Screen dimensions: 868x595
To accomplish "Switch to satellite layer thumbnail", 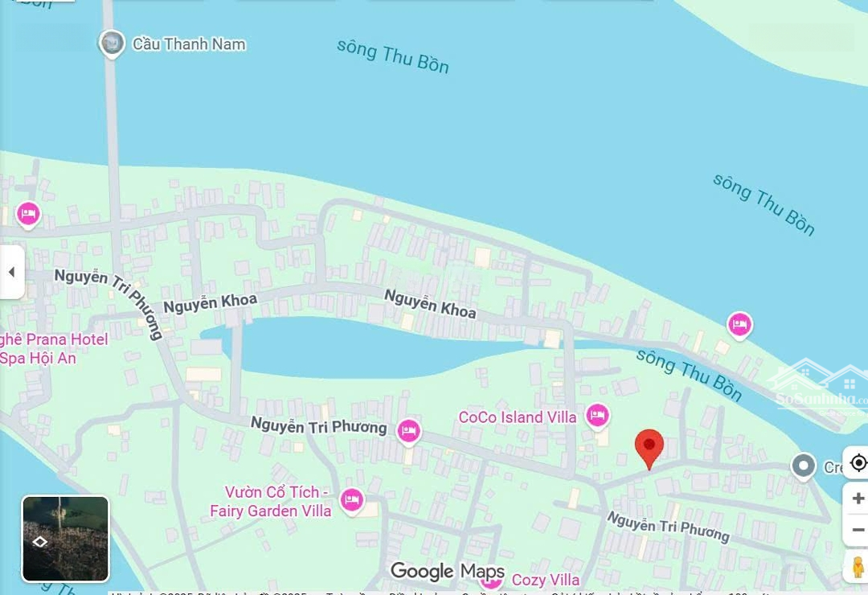I will (x=65, y=539).
